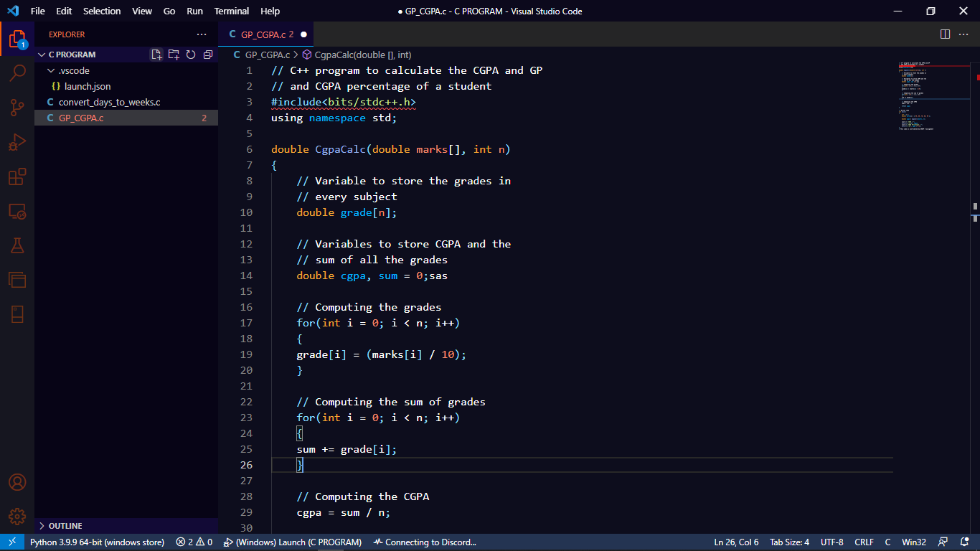This screenshot has height=551, width=980.
Task: Open the Testing panel
Action: [17, 245]
